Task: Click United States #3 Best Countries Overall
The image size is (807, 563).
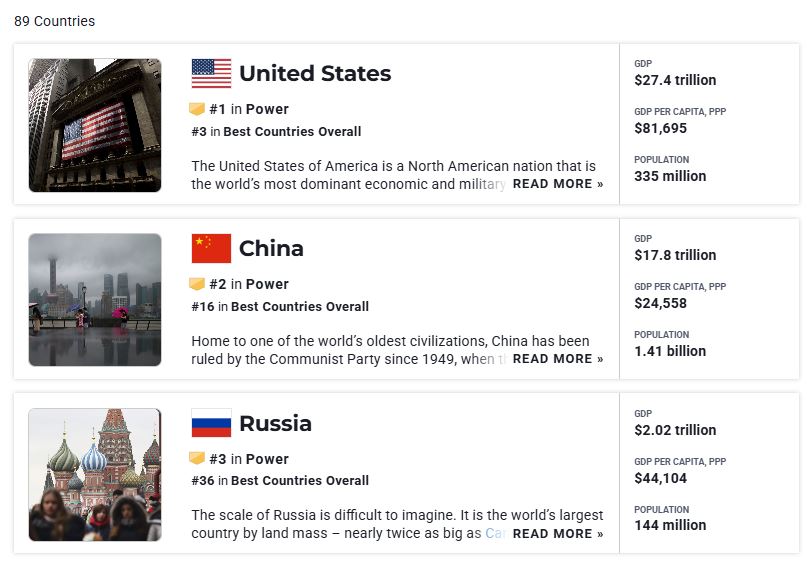Action: (276, 132)
